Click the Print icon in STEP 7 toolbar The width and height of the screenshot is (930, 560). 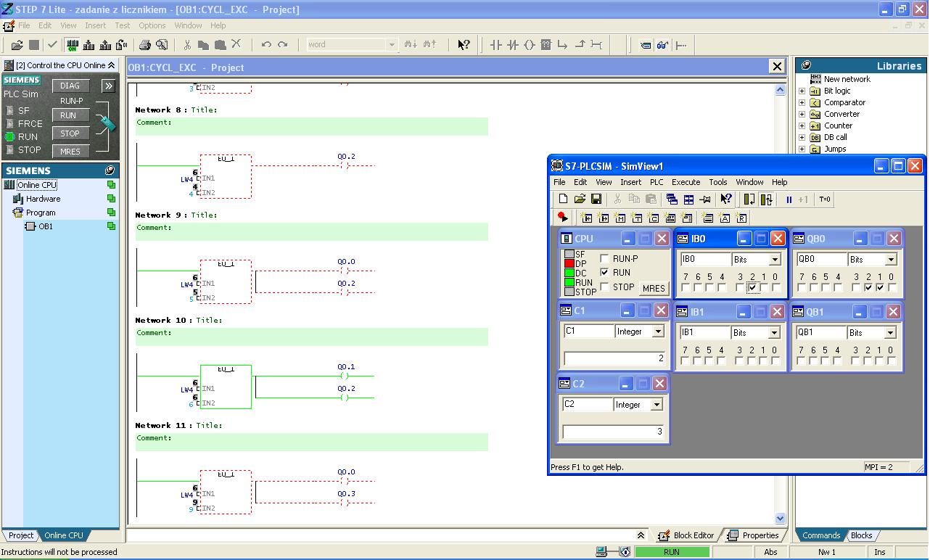coord(145,45)
